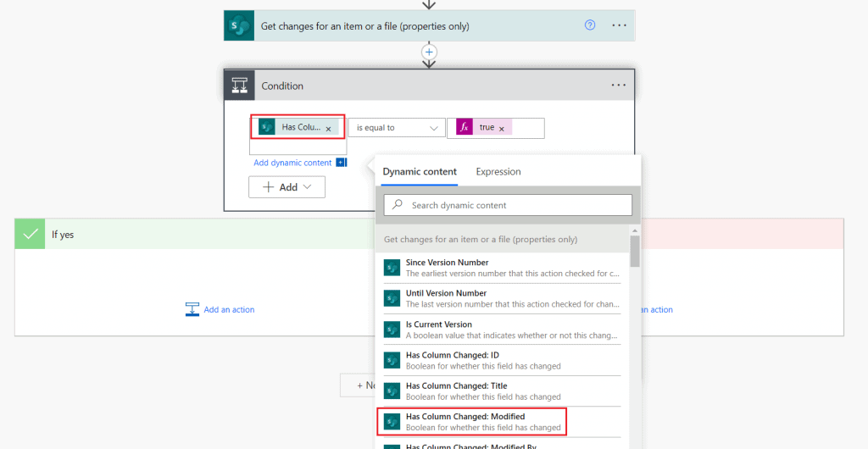The height and width of the screenshot is (449, 868).
Task: Select Has Column Changed: Title
Action: [502, 391]
